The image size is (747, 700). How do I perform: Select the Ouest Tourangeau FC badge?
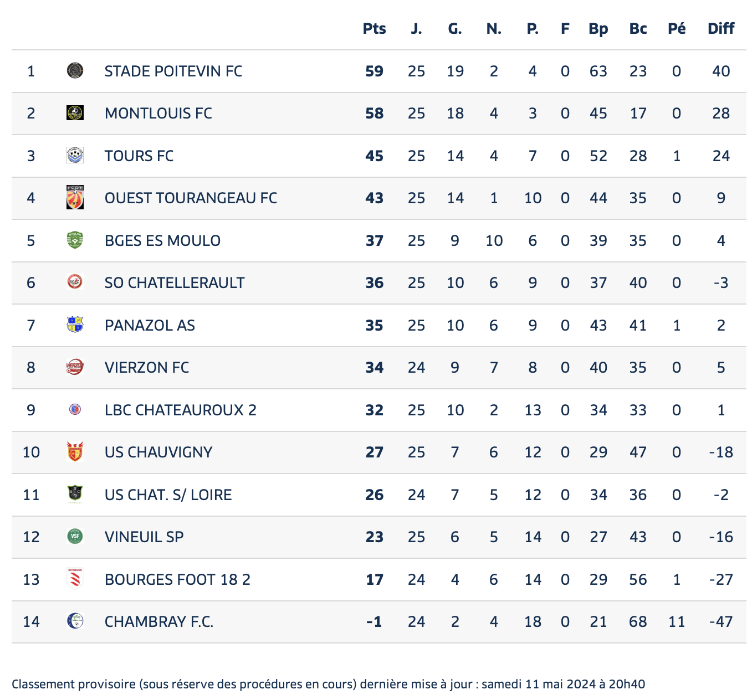75,198
